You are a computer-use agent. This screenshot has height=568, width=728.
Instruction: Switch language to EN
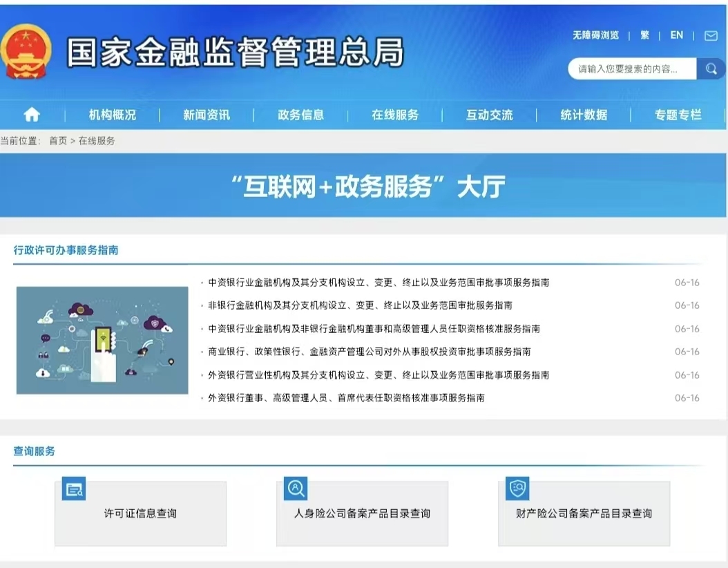click(676, 35)
